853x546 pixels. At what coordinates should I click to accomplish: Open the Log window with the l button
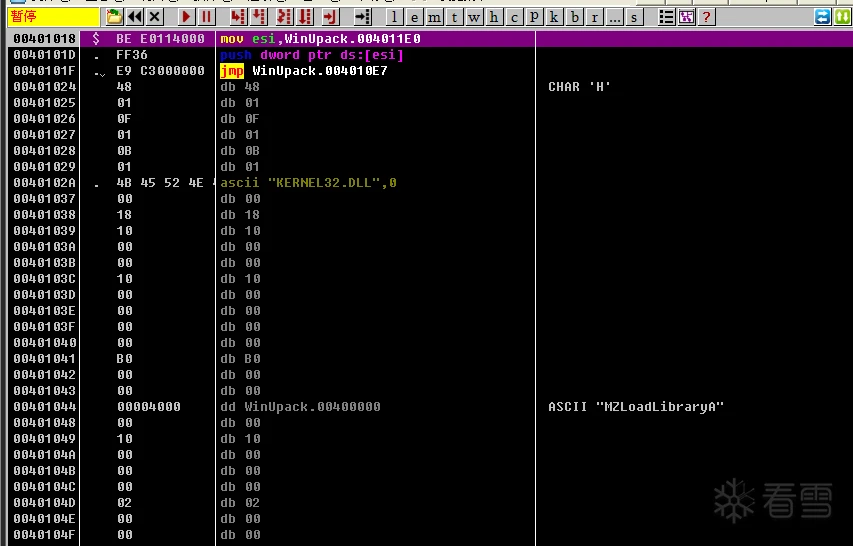(x=394, y=17)
